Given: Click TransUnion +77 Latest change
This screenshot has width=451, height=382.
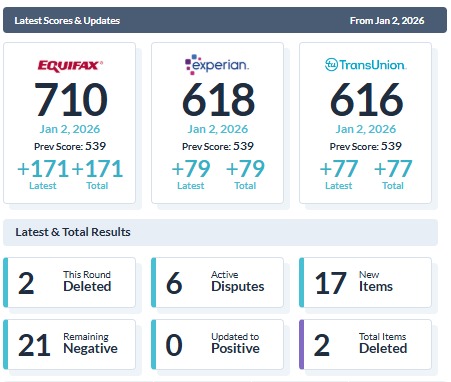Looking at the screenshot, I should coord(339,174).
